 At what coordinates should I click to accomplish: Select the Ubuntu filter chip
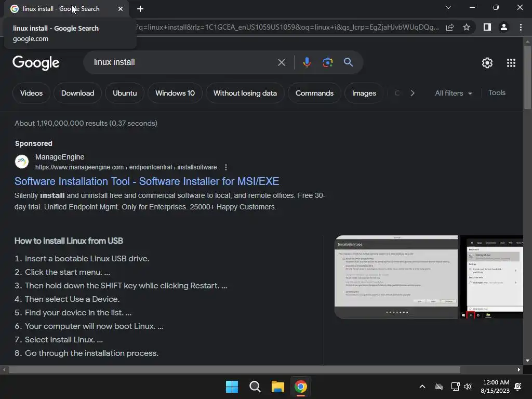pyautogui.click(x=125, y=93)
